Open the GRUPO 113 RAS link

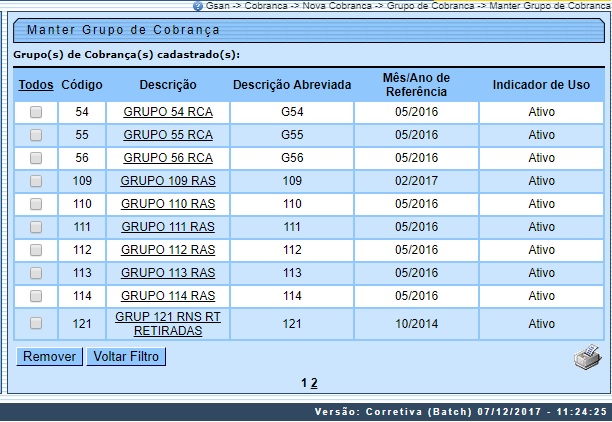(168, 273)
